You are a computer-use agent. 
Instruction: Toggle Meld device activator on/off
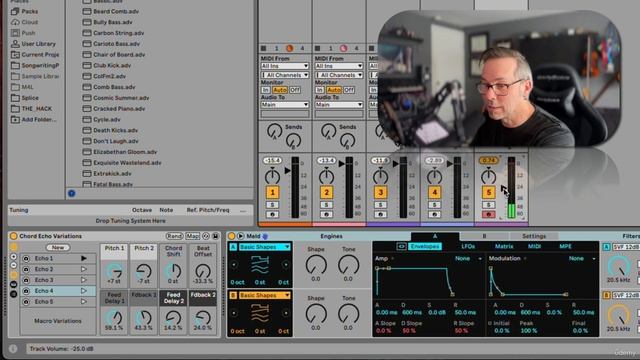(x=231, y=236)
